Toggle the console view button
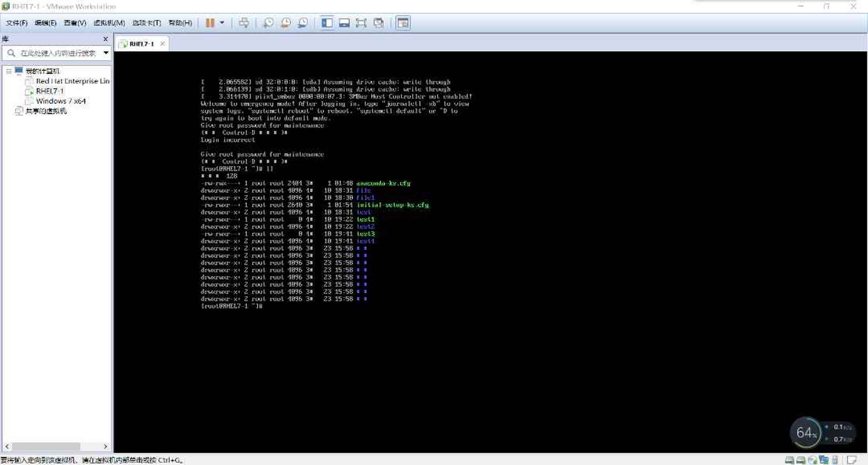Screen dimensions: 868x465 point(403,23)
